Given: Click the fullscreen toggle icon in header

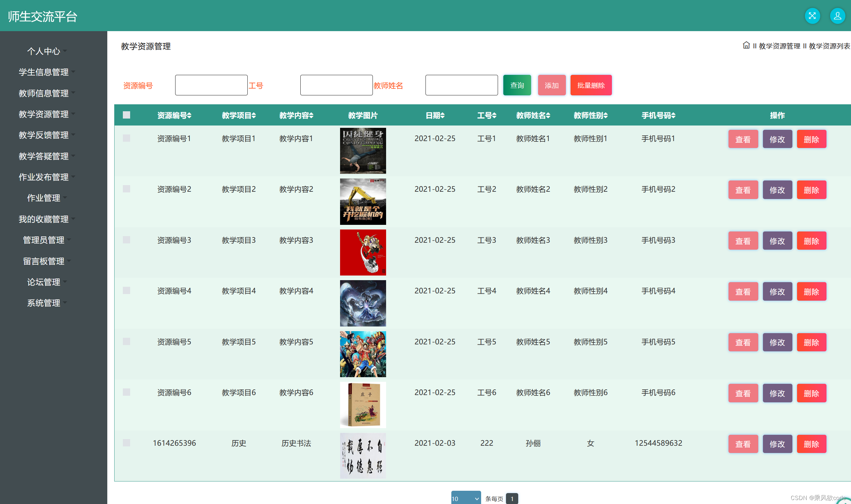Looking at the screenshot, I should pos(812,16).
